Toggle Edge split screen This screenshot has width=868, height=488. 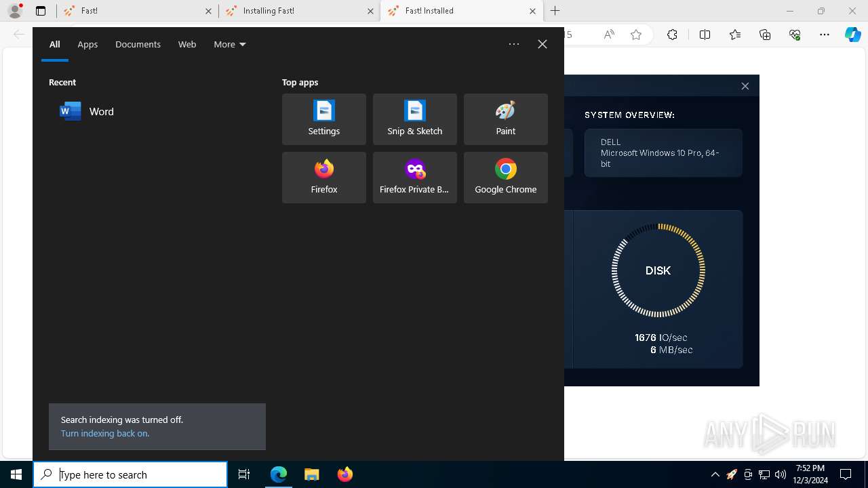705,35
